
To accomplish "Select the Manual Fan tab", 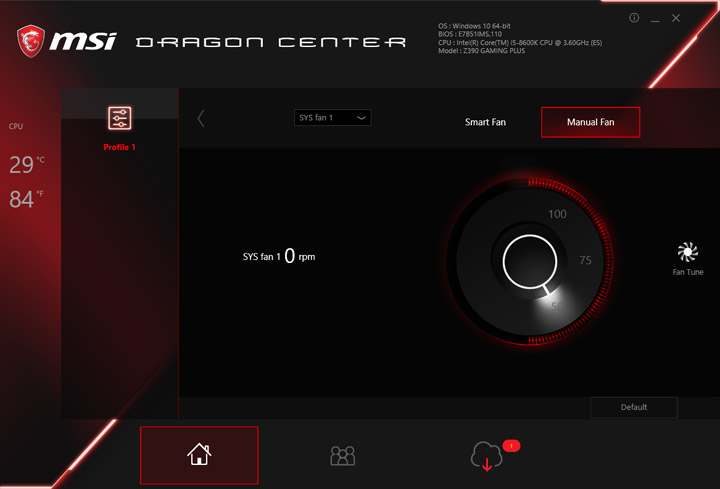I will 590,122.
